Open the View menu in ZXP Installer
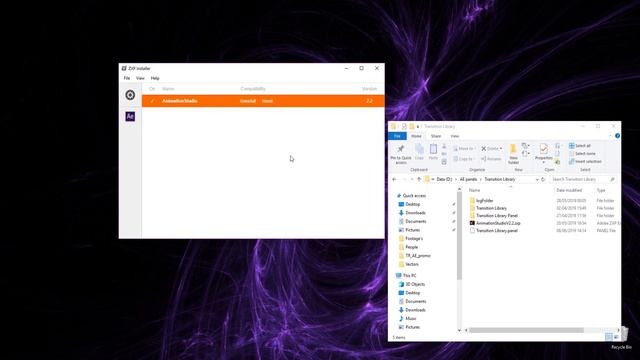 pos(140,78)
